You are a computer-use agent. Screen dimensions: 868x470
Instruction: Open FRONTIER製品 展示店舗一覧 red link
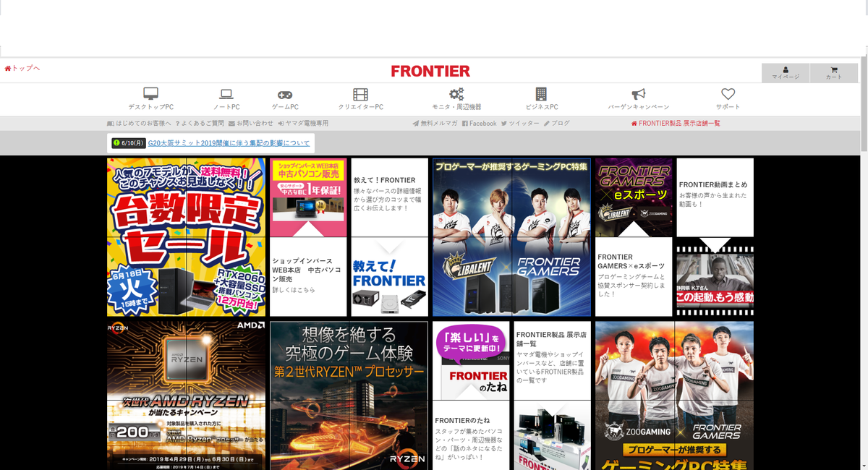[676, 124]
